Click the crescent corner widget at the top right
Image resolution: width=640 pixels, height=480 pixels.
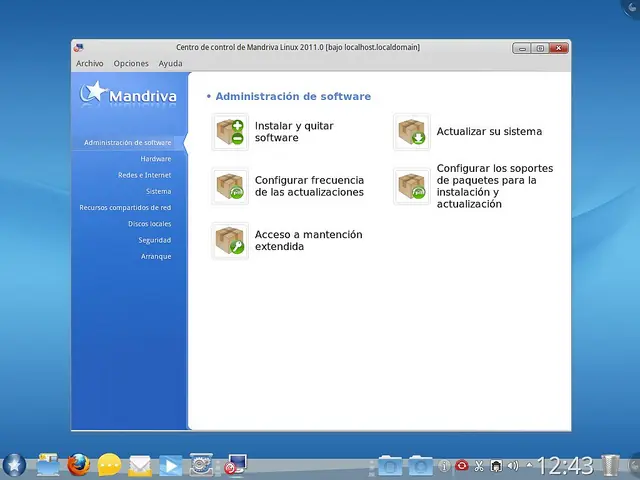tap(631, 8)
